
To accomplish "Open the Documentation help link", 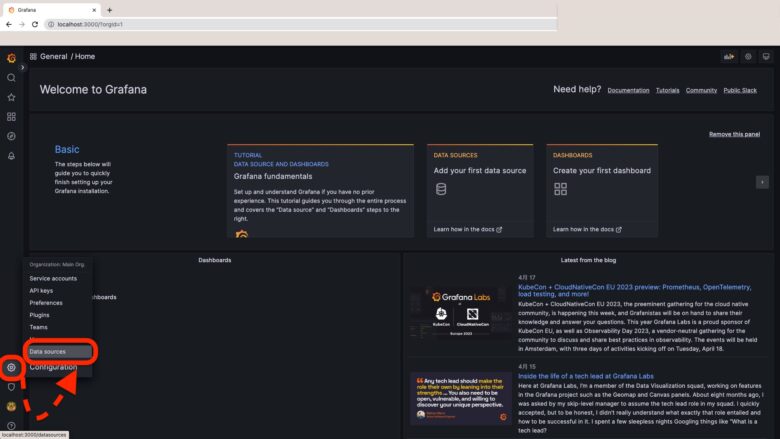I will click(628, 90).
